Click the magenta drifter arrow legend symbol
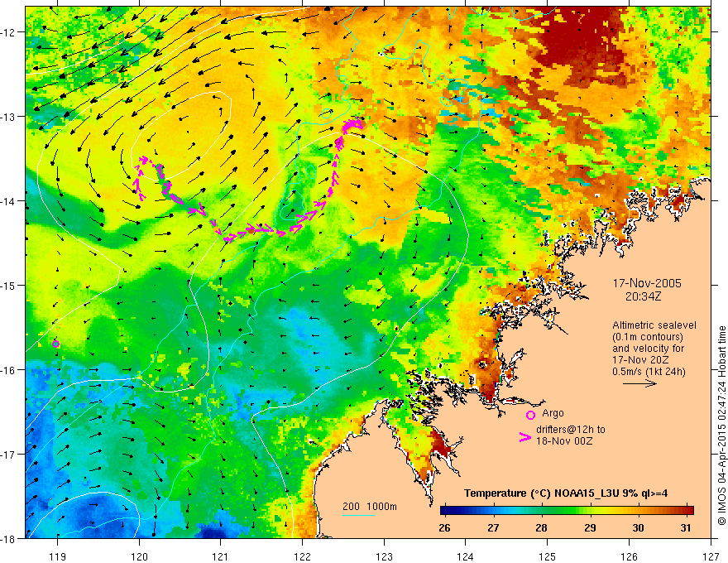The image size is (728, 563). tap(524, 437)
